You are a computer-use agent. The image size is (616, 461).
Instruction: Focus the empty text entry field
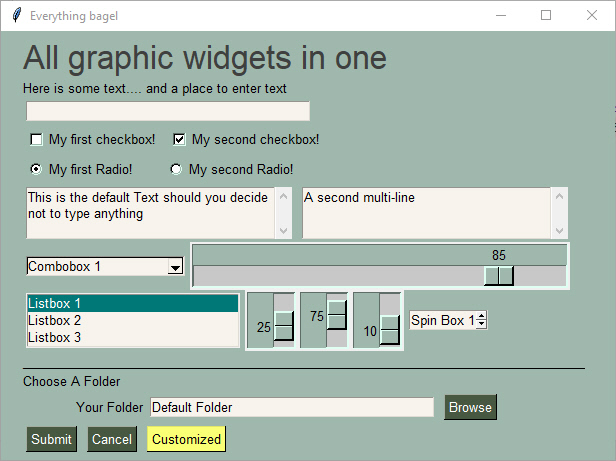point(168,111)
